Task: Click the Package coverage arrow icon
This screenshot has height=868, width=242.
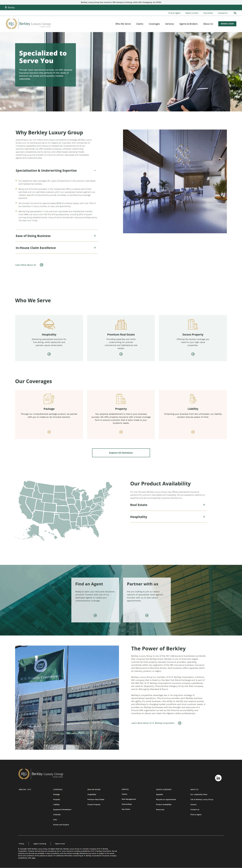Action: click(x=49, y=432)
